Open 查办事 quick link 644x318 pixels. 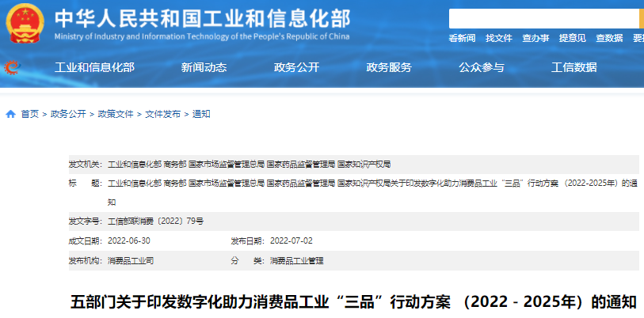[535, 38]
